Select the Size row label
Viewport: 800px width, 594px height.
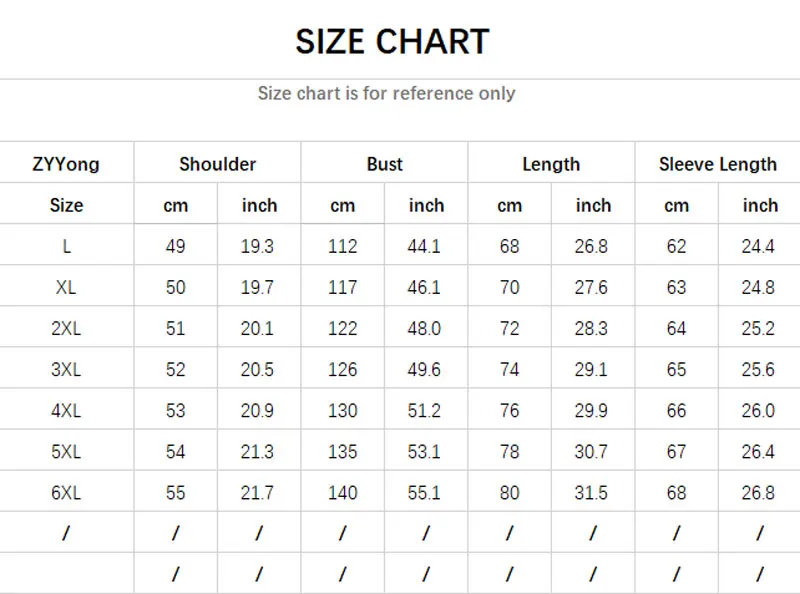click(66, 205)
